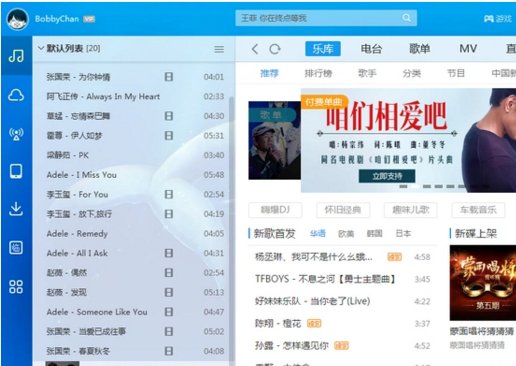Select the 推荐 sub-tab

pos(269,73)
